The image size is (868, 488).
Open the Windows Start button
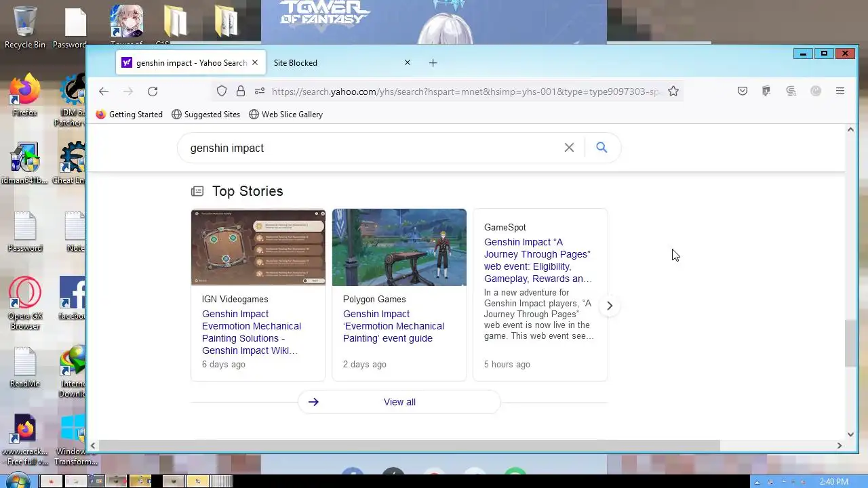[18, 480]
